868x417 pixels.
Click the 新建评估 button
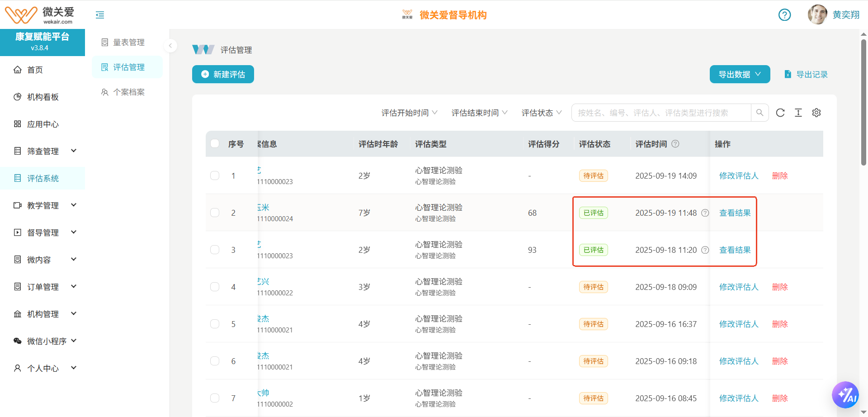pos(223,74)
